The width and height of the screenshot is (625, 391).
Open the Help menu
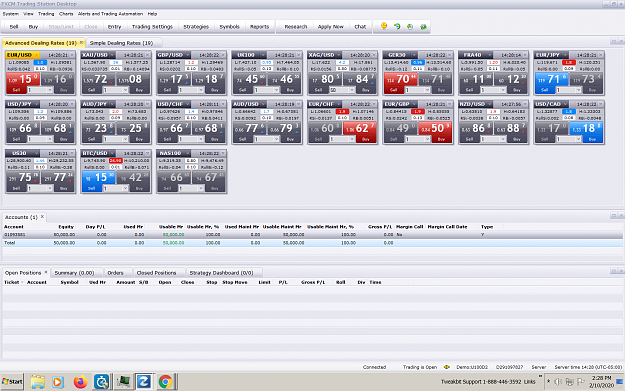coord(152,14)
